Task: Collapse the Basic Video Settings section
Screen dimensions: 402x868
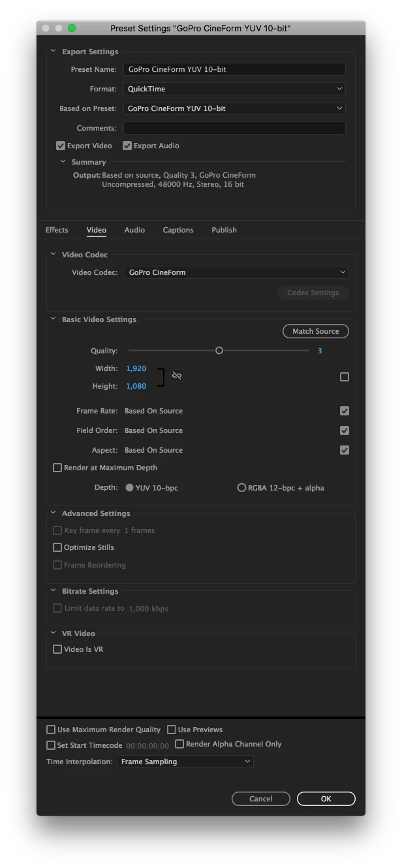Action: coord(54,319)
